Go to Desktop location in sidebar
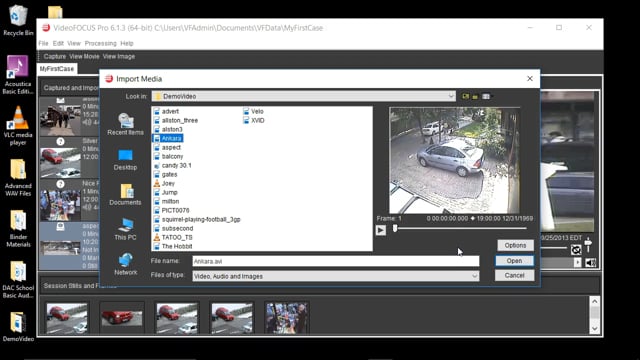This screenshot has width=640, height=360. pyautogui.click(x=125, y=160)
